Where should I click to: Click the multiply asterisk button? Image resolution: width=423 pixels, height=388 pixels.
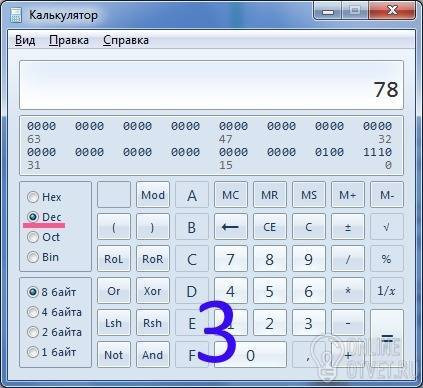(x=348, y=291)
